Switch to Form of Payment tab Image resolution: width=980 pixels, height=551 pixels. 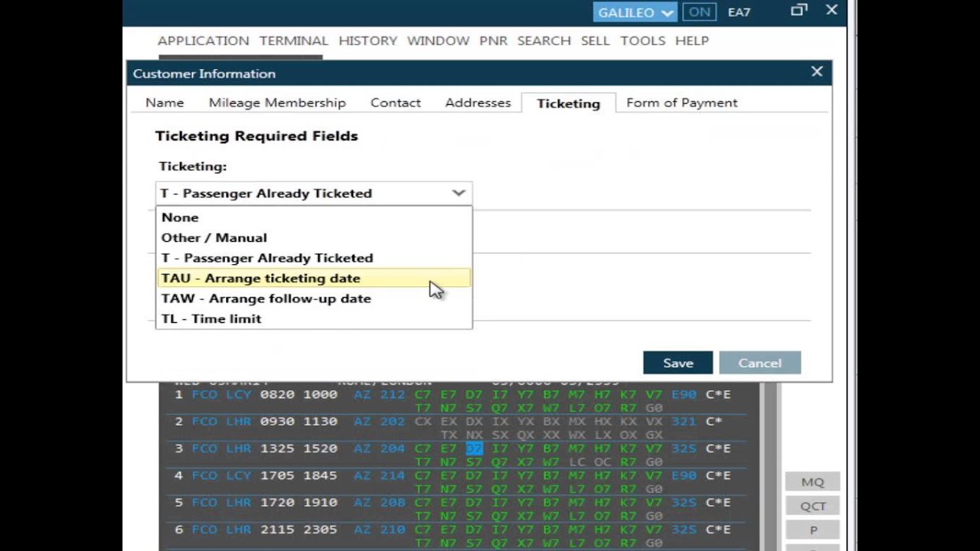(x=681, y=103)
